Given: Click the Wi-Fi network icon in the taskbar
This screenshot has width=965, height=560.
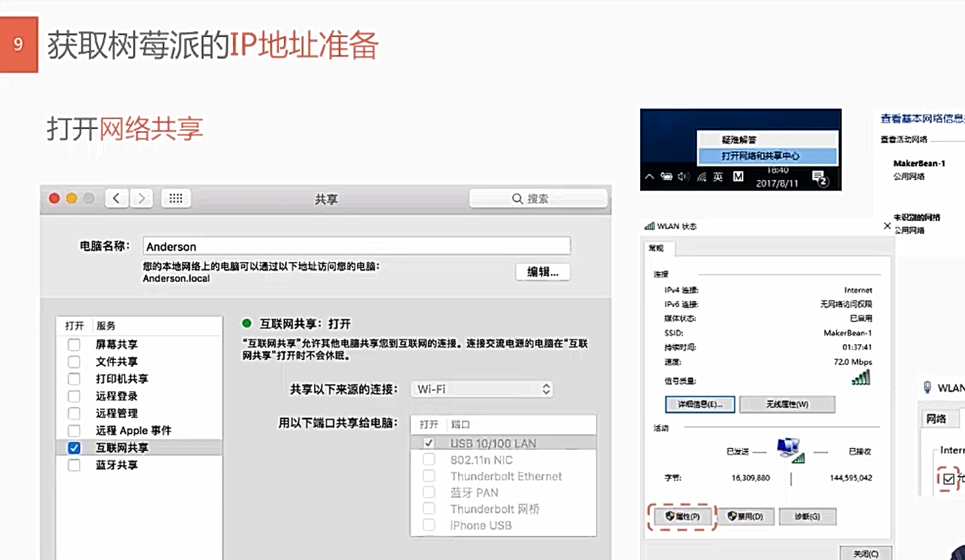Looking at the screenshot, I should point(701,177).
